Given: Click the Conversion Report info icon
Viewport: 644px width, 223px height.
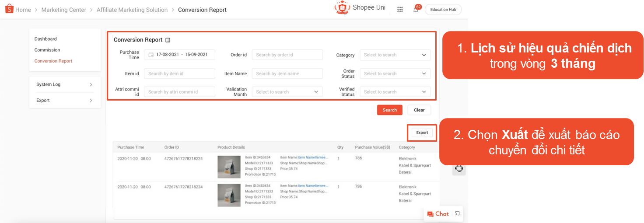Looking at the screenshot, I should point(167,40).
